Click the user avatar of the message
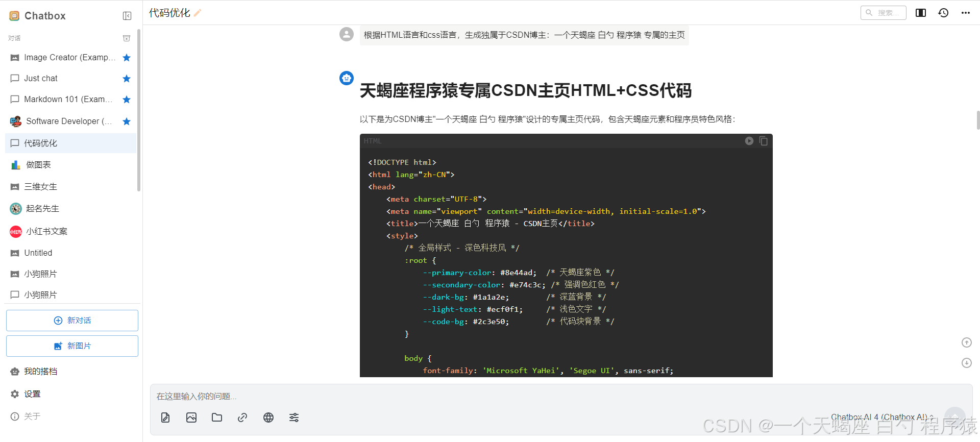Viewport: 980px width, 442px height. [347, 34]
